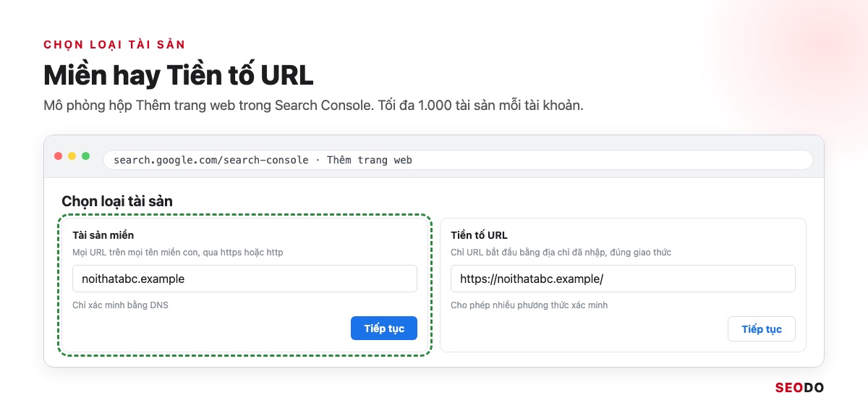The height and width of the screenshot is (411, 868).
Task: Click the green maximize window dot
Action: [x=86, y=156]
